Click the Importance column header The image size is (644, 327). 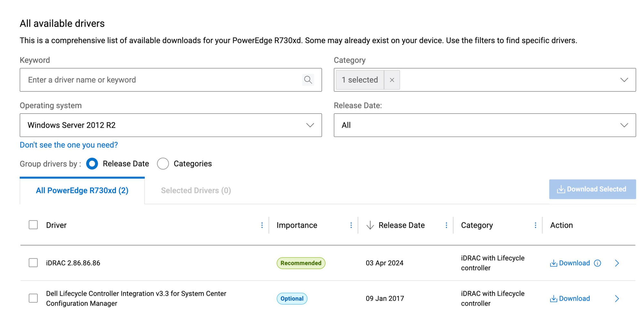[297, 225]
